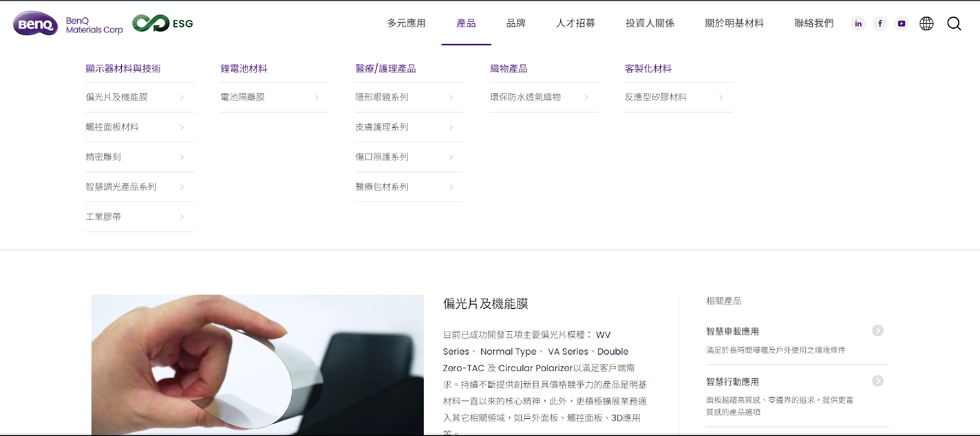Expand the 反應型矽膠材料 submenu chevron

(721, 98)
